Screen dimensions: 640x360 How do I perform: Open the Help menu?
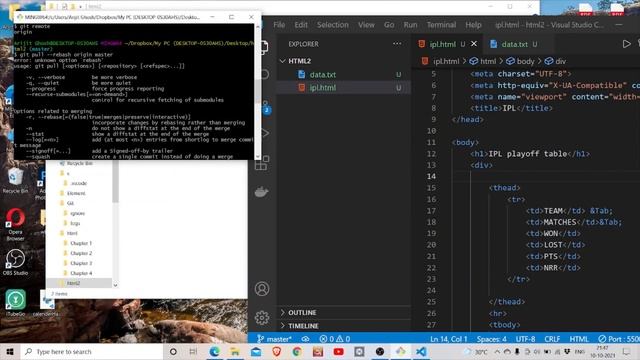[x=473, y=25]
